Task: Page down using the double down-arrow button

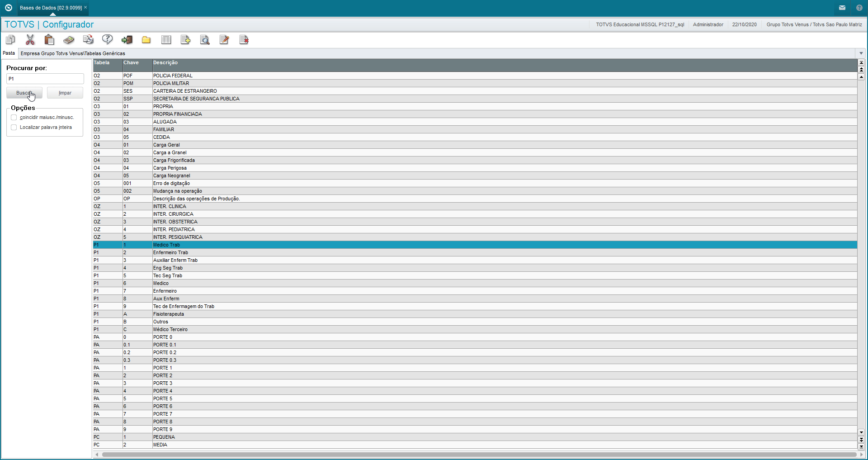Action: (861, 439)
